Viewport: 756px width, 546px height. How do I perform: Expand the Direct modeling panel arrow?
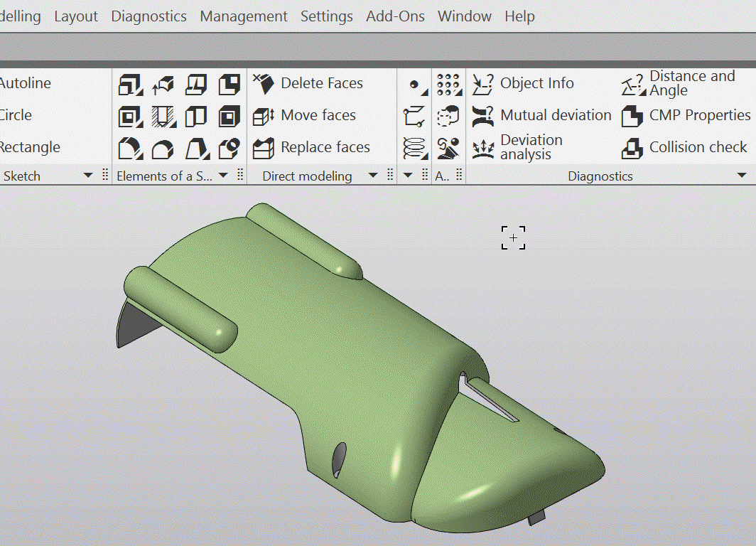tap(373, 176)
